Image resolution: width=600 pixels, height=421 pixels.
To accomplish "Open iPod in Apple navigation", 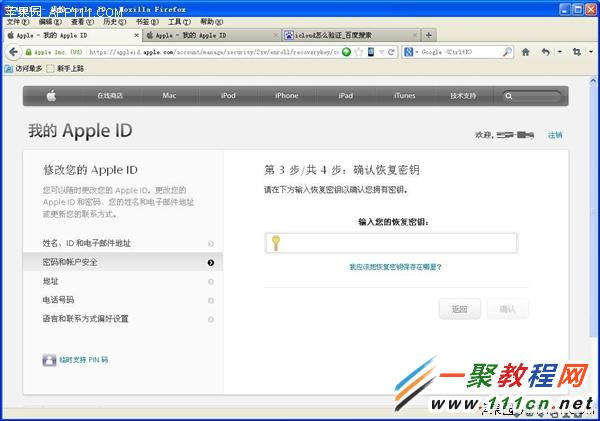I will coord(228,95).
